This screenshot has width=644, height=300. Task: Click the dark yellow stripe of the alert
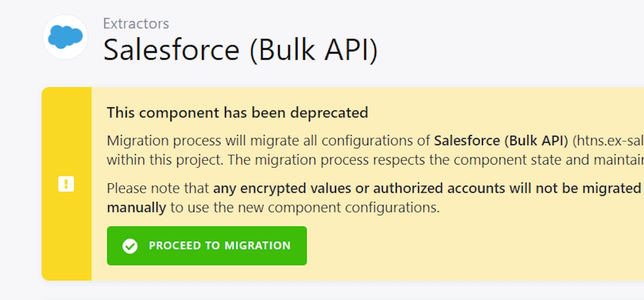click(x=66, y=184)
